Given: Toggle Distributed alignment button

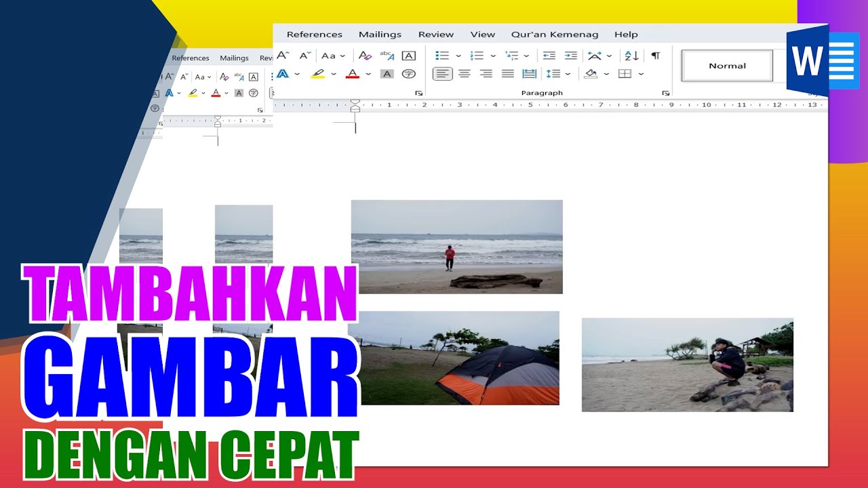Looking at the screenshot, I should click(530, 74).
